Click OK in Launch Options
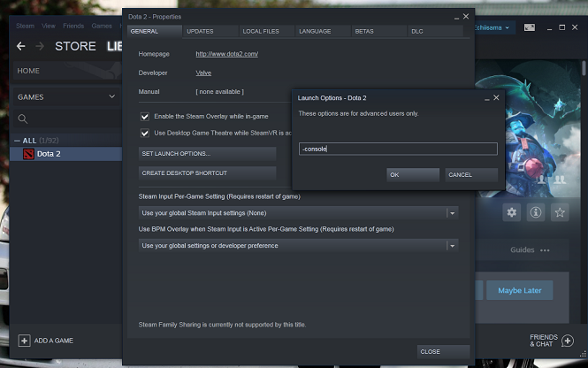The height and width of the screenshot is (368, 588). click(413, 175)
